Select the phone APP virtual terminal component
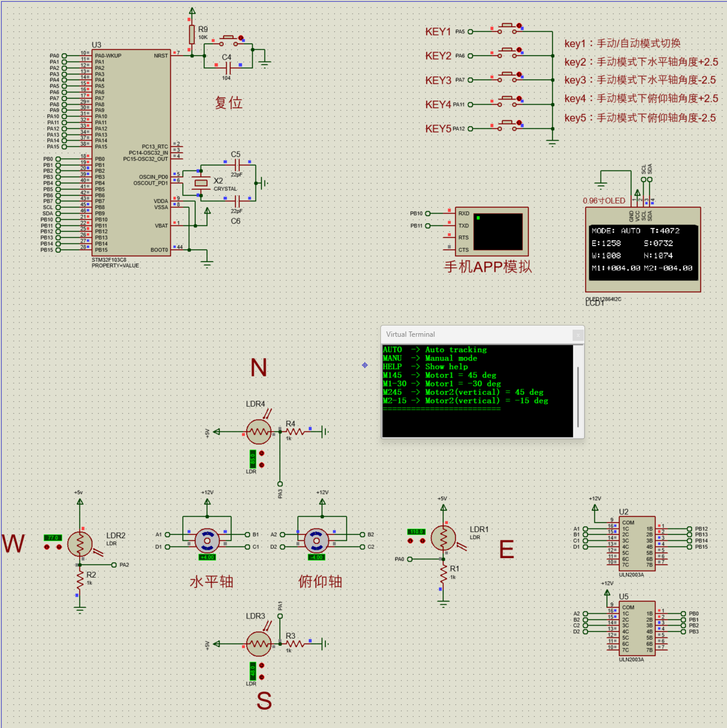727x728 pixels. (492, 231)
